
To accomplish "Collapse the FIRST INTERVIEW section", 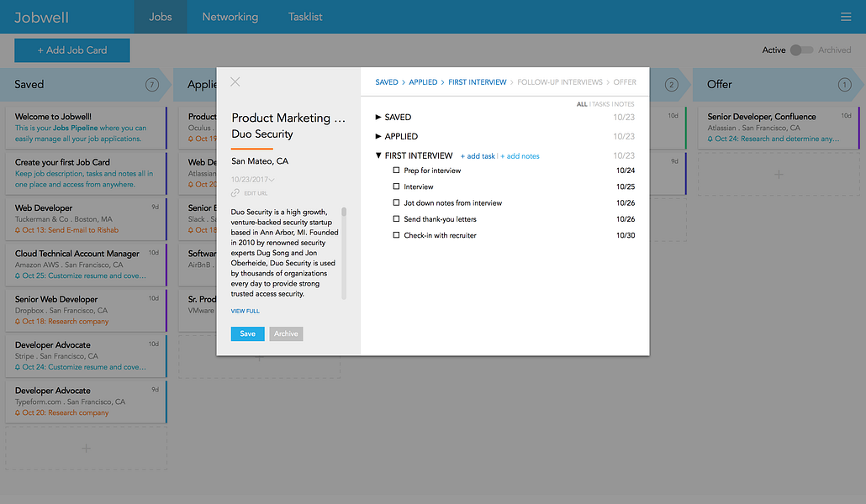I will 378,155.
